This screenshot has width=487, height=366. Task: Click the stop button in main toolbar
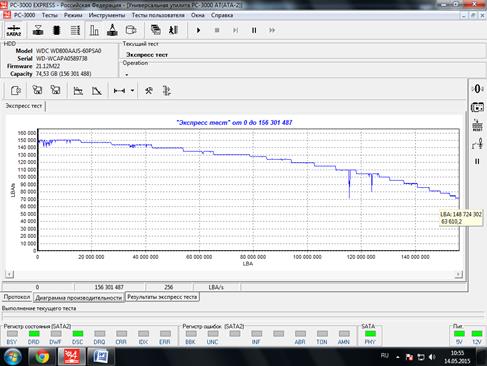coord(217,30)
